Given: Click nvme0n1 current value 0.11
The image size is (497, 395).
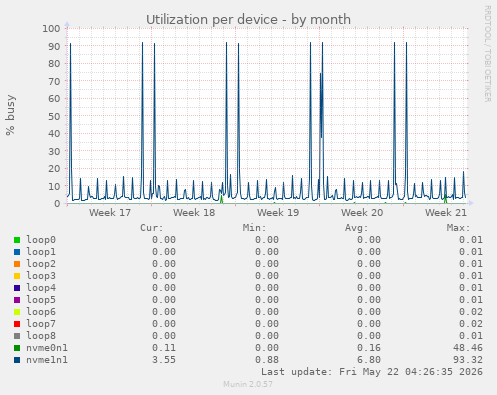Looking at the screenshot, I should [164, 348].
